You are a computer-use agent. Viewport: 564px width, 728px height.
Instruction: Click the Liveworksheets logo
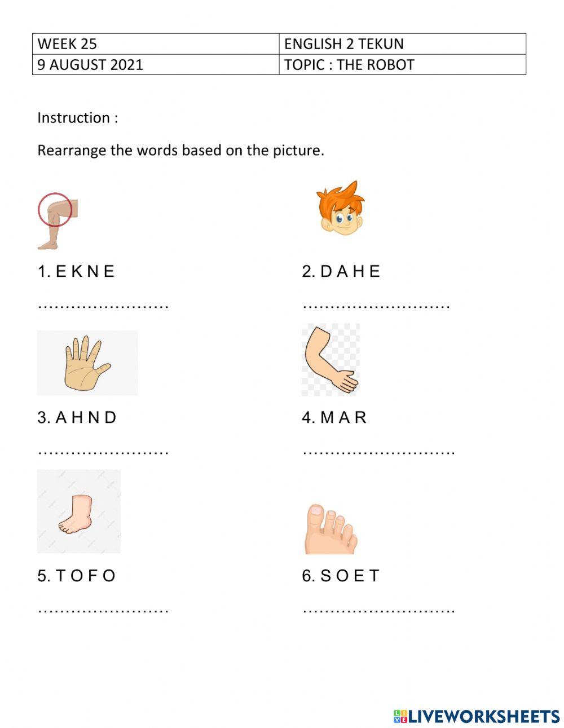click(477, 716)
